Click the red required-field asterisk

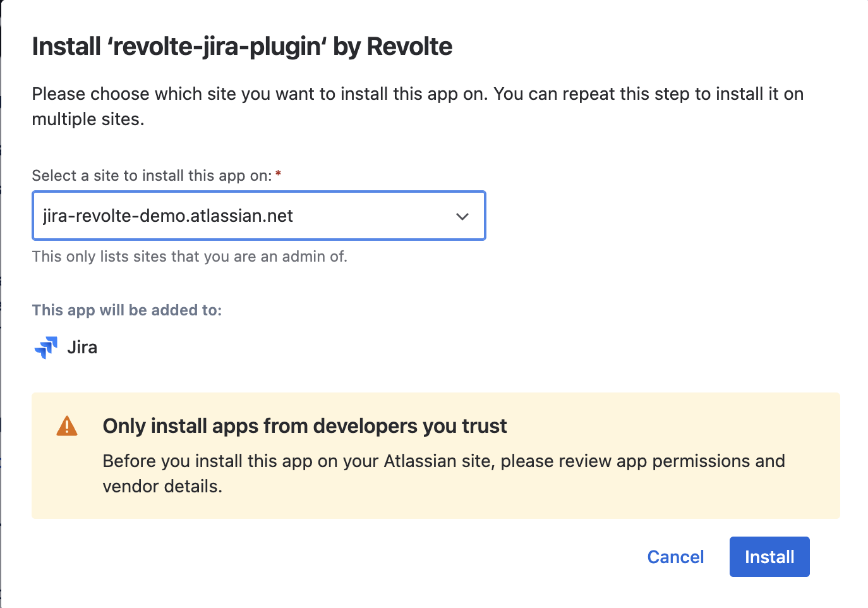(x=278, y=174)
